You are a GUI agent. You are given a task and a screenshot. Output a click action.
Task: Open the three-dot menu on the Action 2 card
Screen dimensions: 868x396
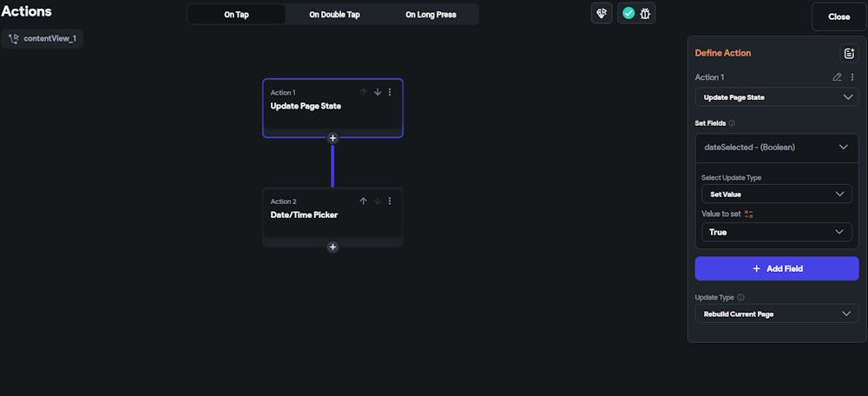390,201
